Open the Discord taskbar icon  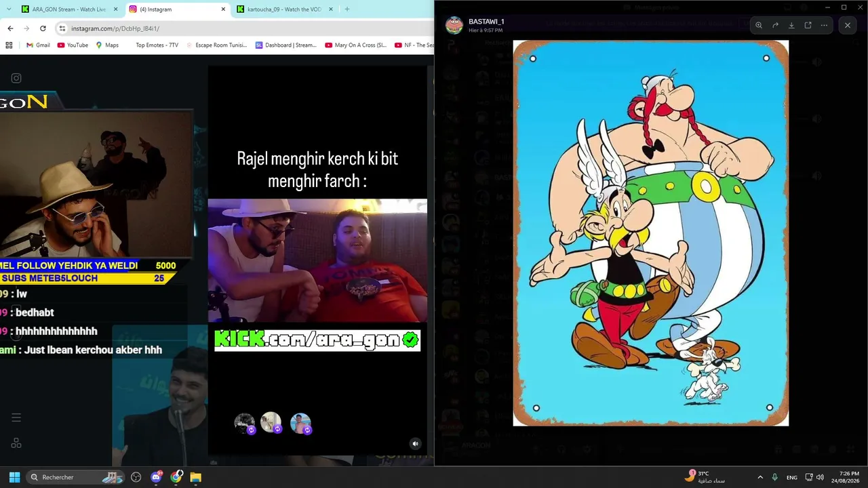[x=157, y=477]
